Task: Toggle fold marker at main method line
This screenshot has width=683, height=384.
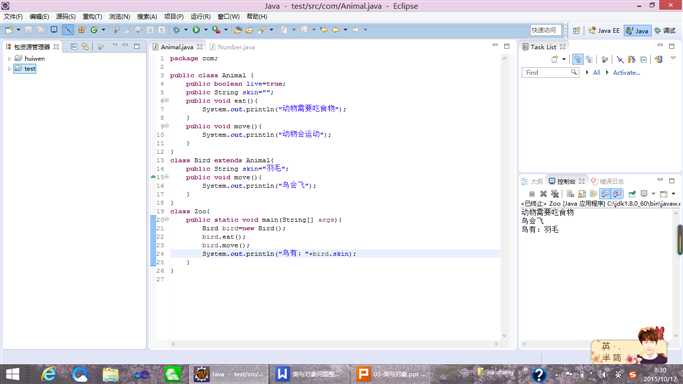Action: point(166,219)
